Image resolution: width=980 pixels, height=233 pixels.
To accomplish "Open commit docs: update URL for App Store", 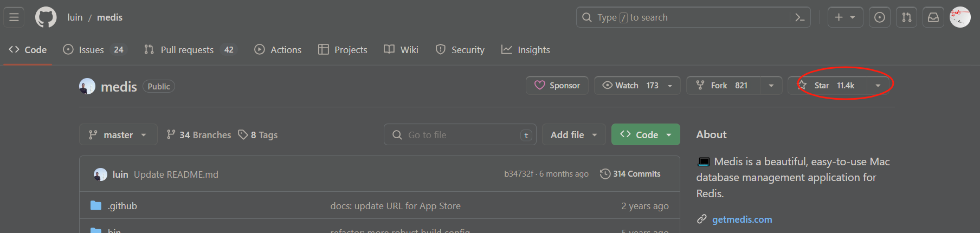I will [396, 206].
